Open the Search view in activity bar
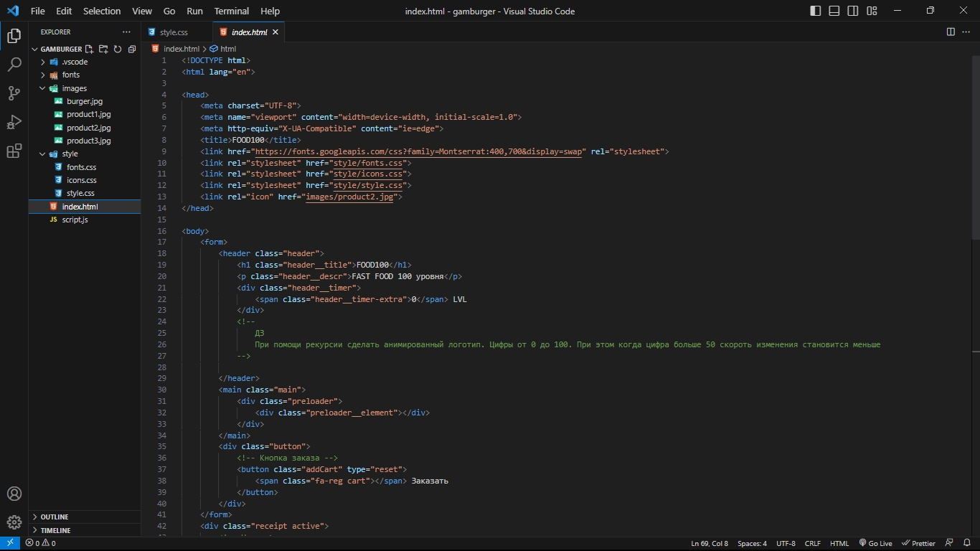The width and height of the screenshot is (980, 551). pyautogui.click(x=14, y=65)
